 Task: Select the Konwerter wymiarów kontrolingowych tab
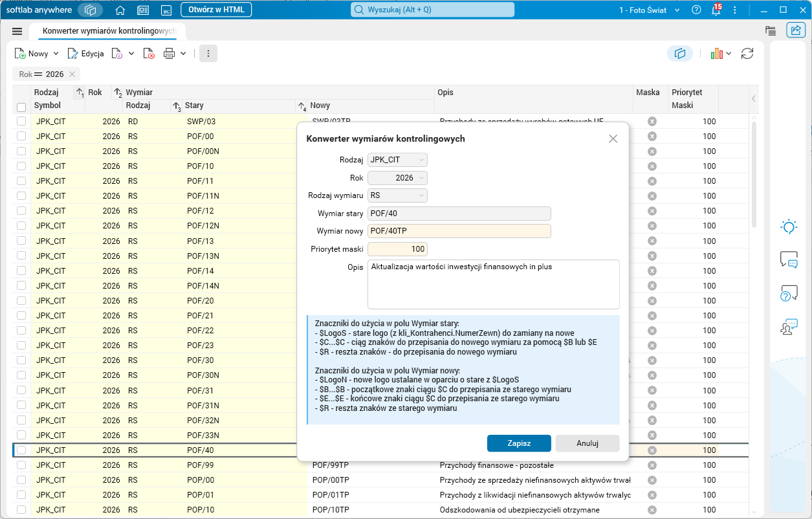[x=109, y=31]
